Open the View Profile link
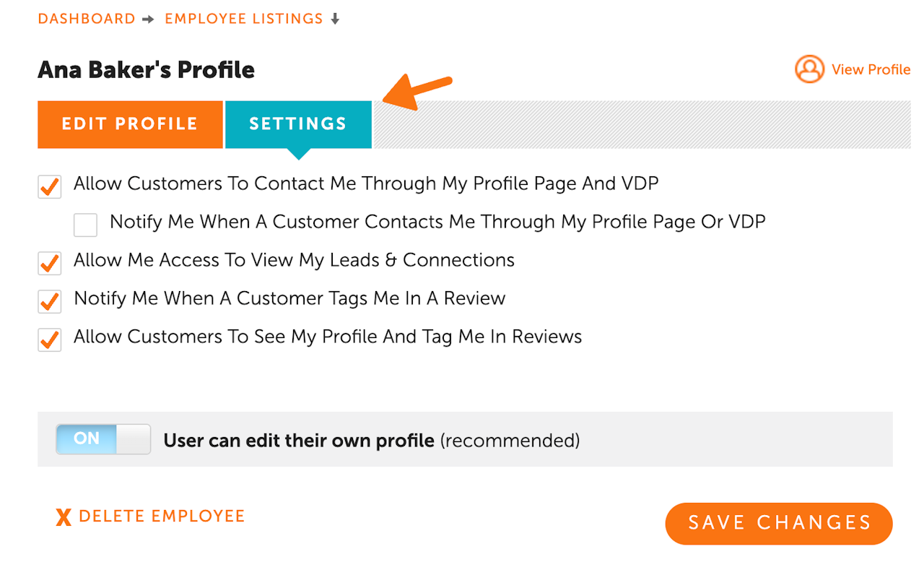Viewport: 924px width, 575px height. click(871, 69)
